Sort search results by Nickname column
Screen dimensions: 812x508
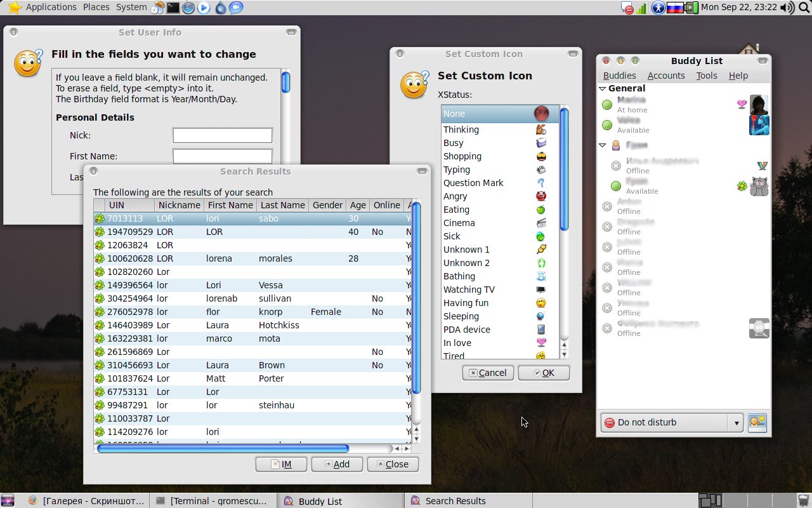pyautogui.click(x=180, y=205)
